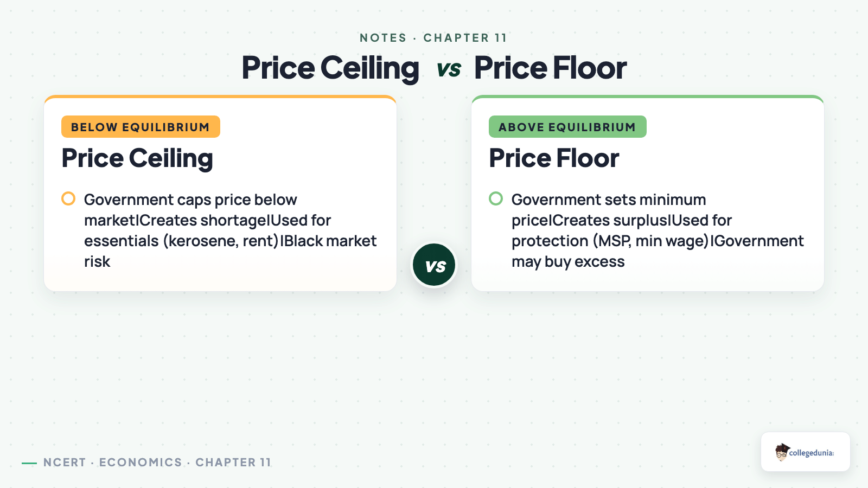Select the BELOW EQUILIBRIUM orange tag

click(141, 127)
